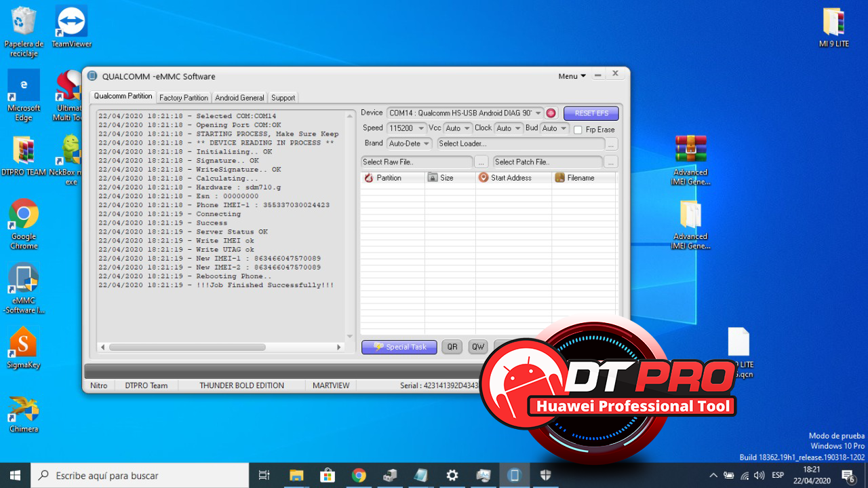The width and height of the screenshot is (868, 488).
Task: Browse for loader file with ellipsis button
Action: pyautogui.click(x=612, y=144)
